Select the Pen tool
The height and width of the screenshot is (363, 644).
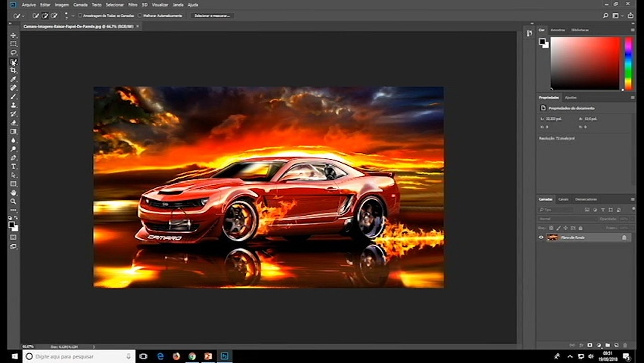point(13,157)
